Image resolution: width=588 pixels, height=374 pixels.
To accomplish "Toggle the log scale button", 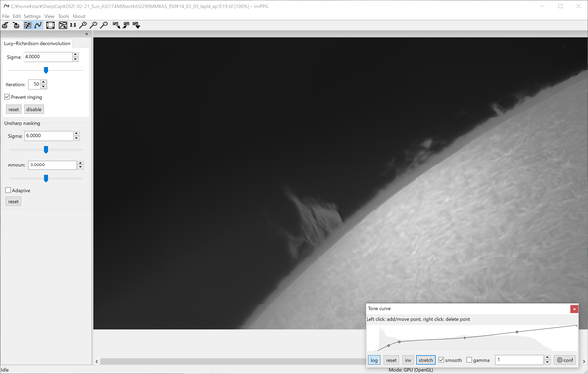I will [374, 360].
